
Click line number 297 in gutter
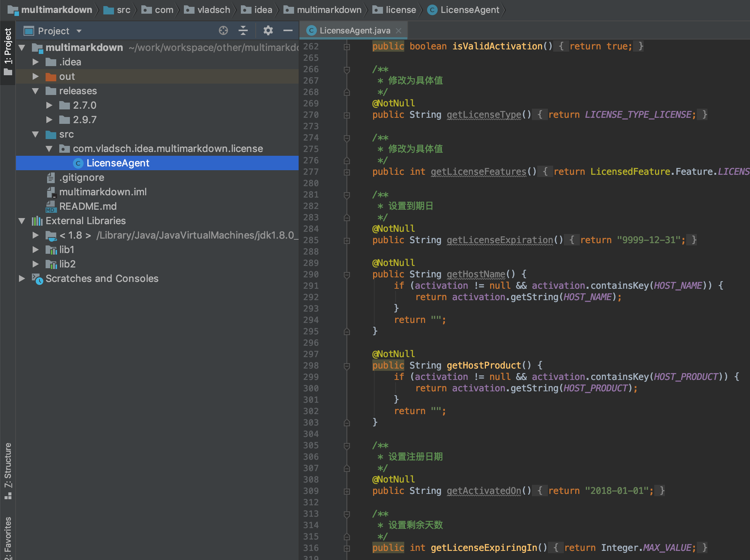tap(311, 354)
